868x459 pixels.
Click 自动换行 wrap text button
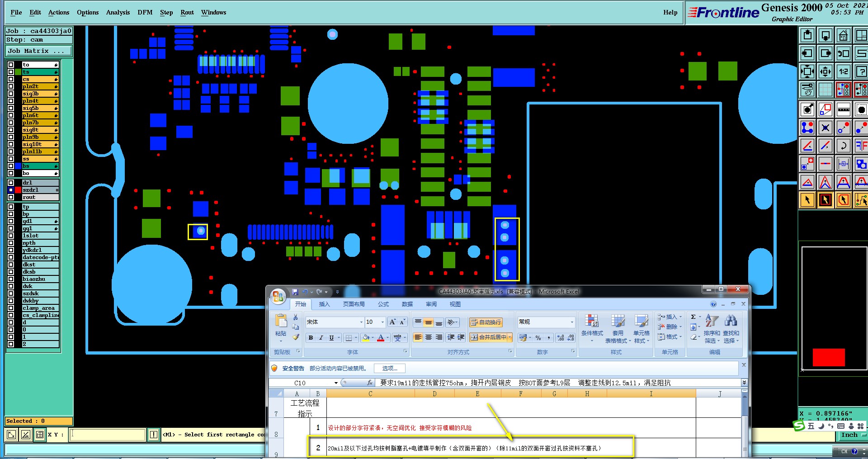point(486,322)
